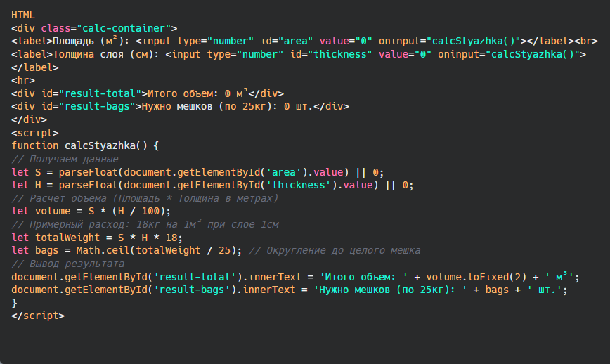
Task: Click 'Math.ceil(totalWeight / 25)' expression
Action: (x=156, y=250)
